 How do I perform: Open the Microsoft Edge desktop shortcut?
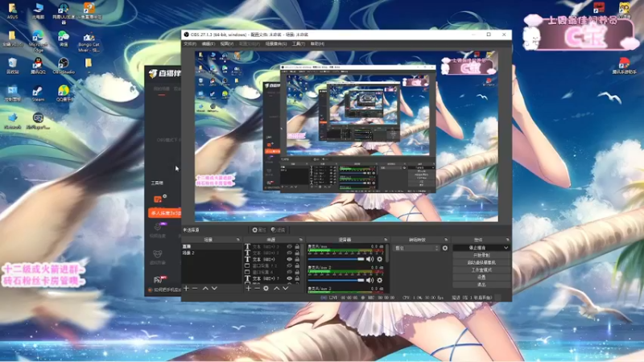point(38,41)
